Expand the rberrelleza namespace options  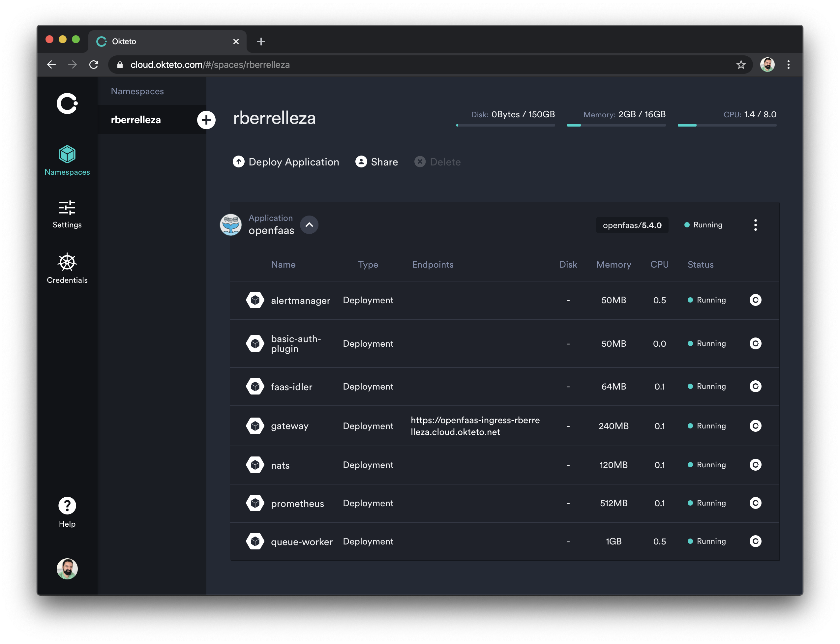[x=206, y=119]
